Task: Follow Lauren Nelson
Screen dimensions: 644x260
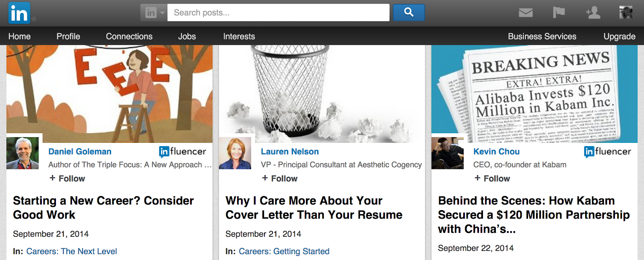Action: 280,178
